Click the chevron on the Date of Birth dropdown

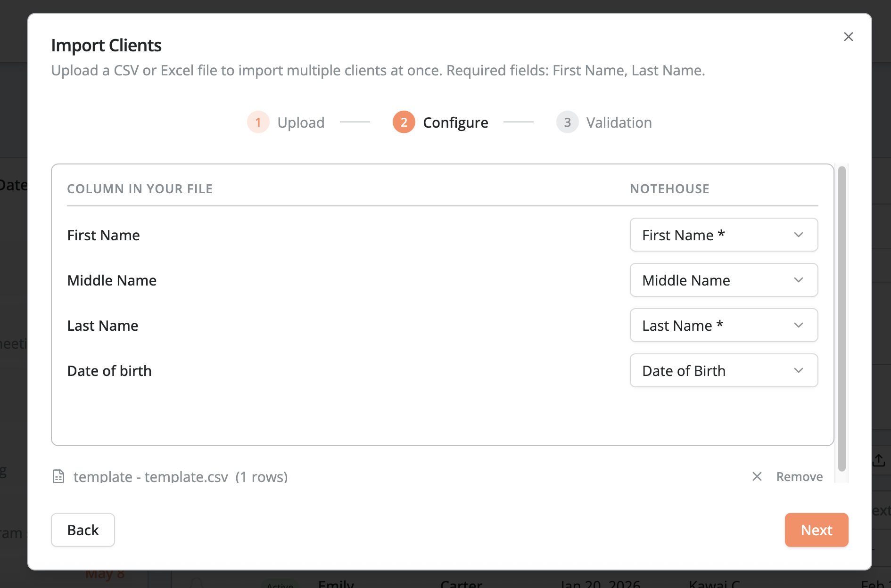(x=799, y=370)
